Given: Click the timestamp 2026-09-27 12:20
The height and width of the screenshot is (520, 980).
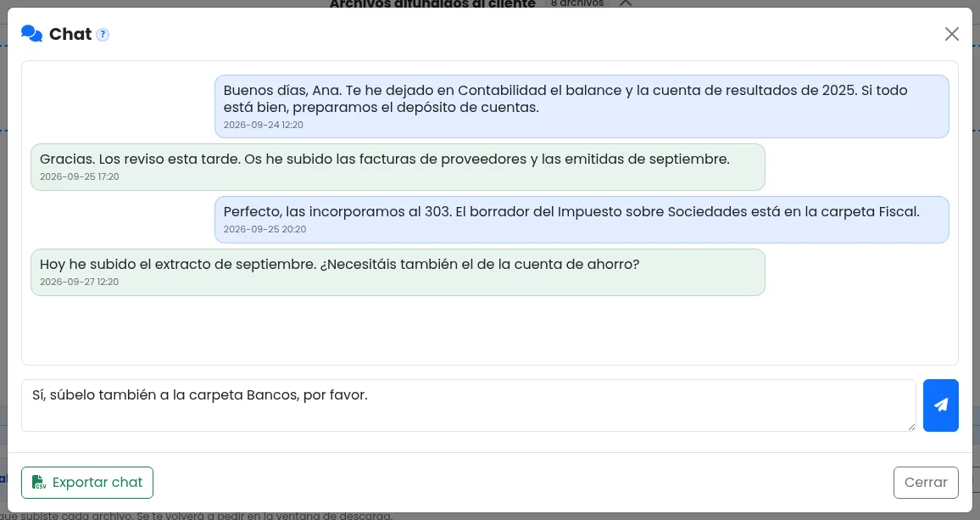Looking at the screenshot, I should [x=80, y=282].
